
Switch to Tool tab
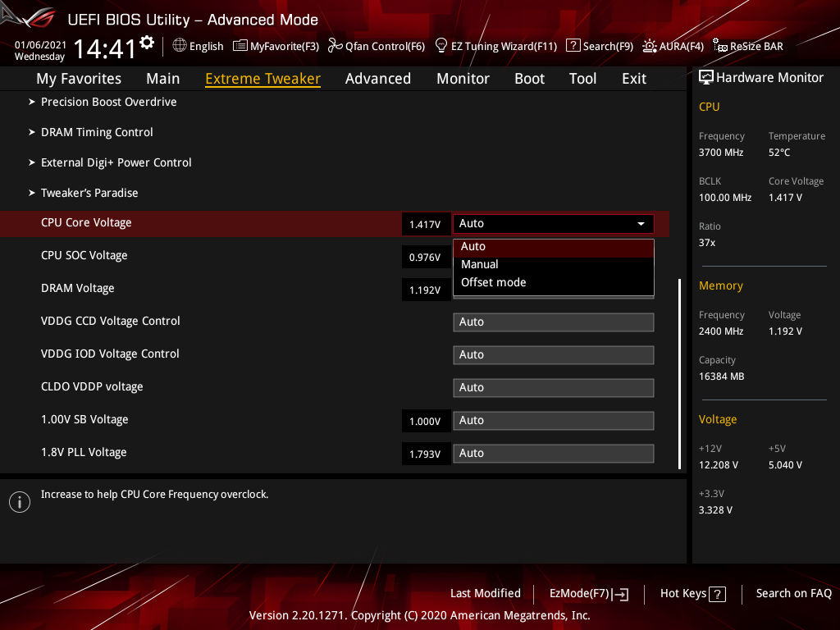(x=582, y=79)
